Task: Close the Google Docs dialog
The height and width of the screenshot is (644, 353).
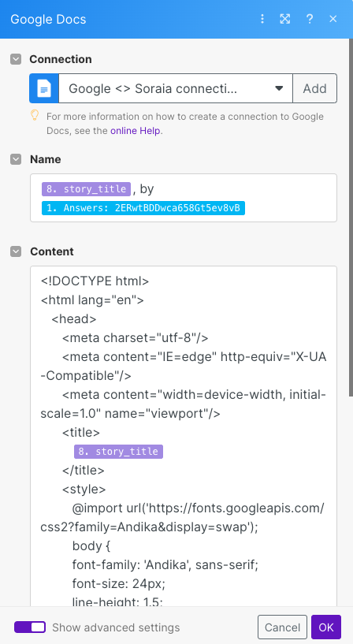Action: pos(333,19)
